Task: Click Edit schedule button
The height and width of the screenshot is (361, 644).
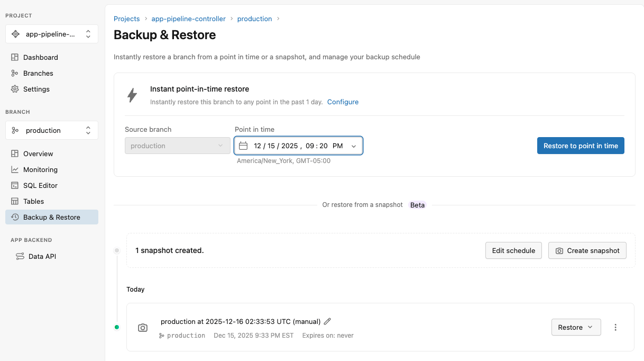Action: (513, 250)
